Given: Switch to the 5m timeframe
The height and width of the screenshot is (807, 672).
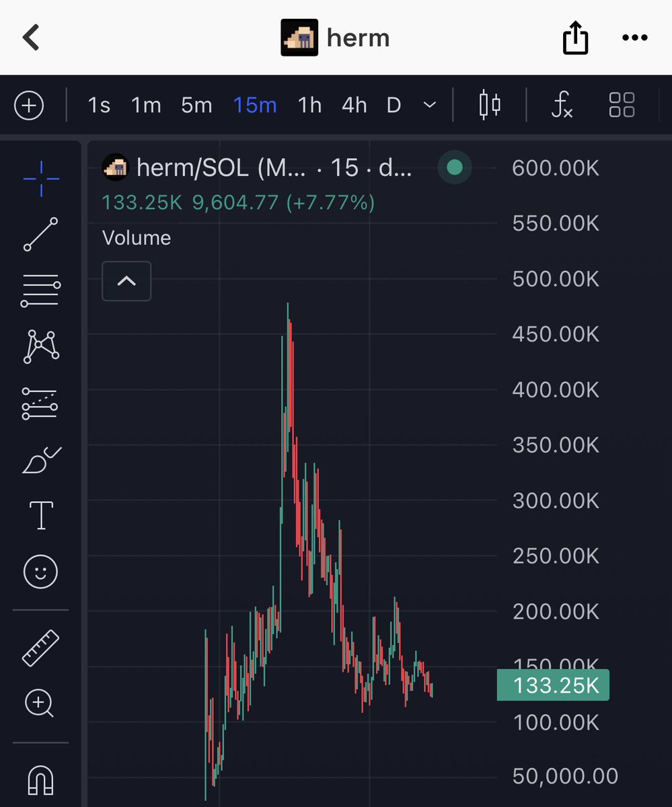Looking at the screenshot, I should [196, 106].
